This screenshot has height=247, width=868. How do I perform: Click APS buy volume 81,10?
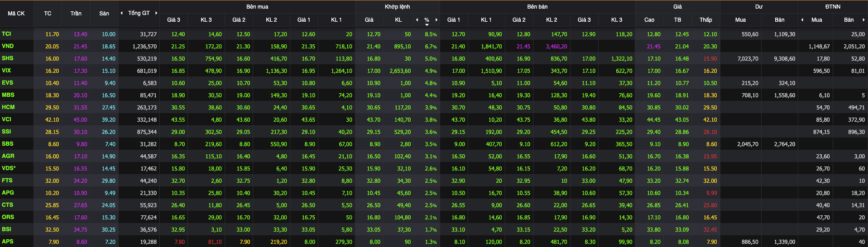215,242
